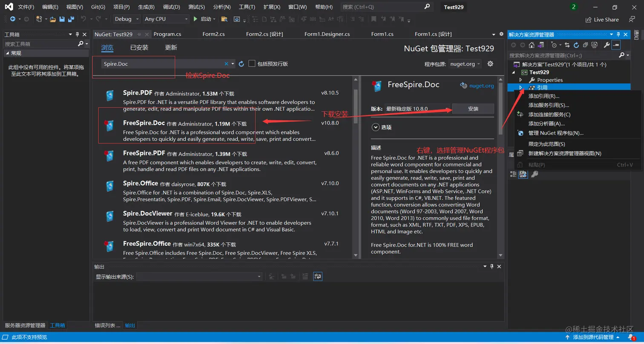Click the notifications bell in status bar

(x=631, y=337)
